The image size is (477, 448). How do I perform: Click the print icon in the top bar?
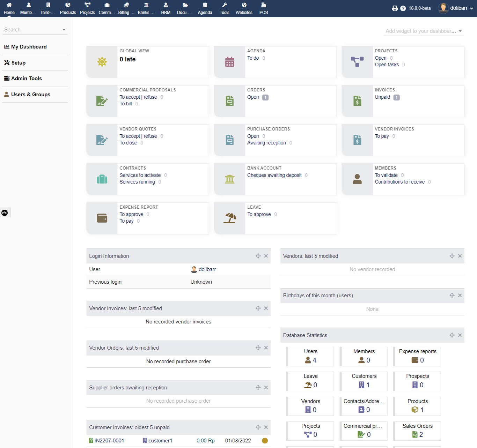pos(395,8)
